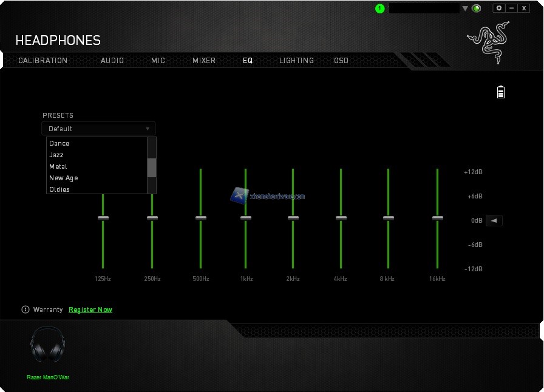Click the green online status indicator

[x=477, y=8]
